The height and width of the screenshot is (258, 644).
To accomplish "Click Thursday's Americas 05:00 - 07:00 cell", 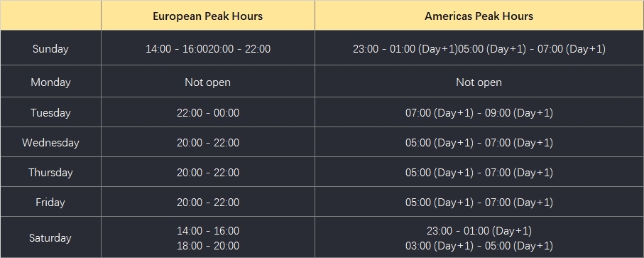I will tap(479, 172).
